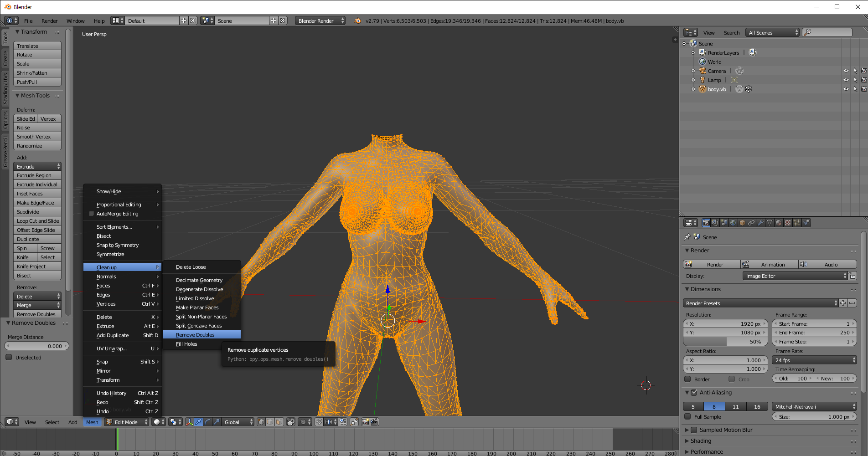
Task: Select anti-aliasing samples 16
Action: click(x=757, y=406)
